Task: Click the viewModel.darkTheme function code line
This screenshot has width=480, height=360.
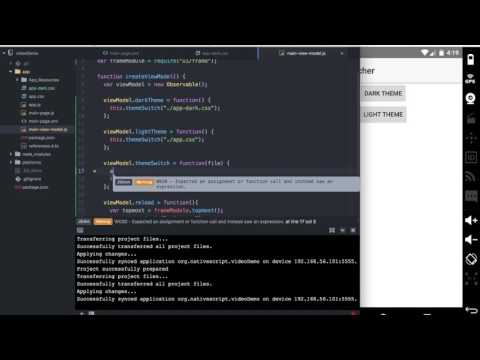Action: click(157, 100)
